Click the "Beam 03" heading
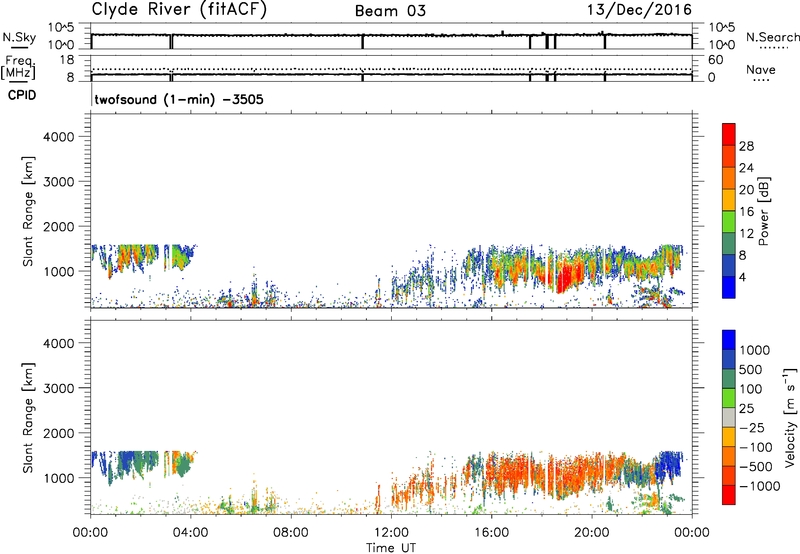 coord(390,11)
